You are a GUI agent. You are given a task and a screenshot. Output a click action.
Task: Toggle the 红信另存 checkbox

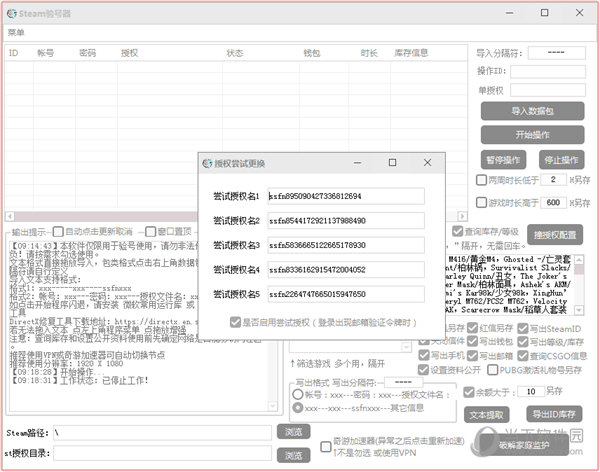(473, 328)
